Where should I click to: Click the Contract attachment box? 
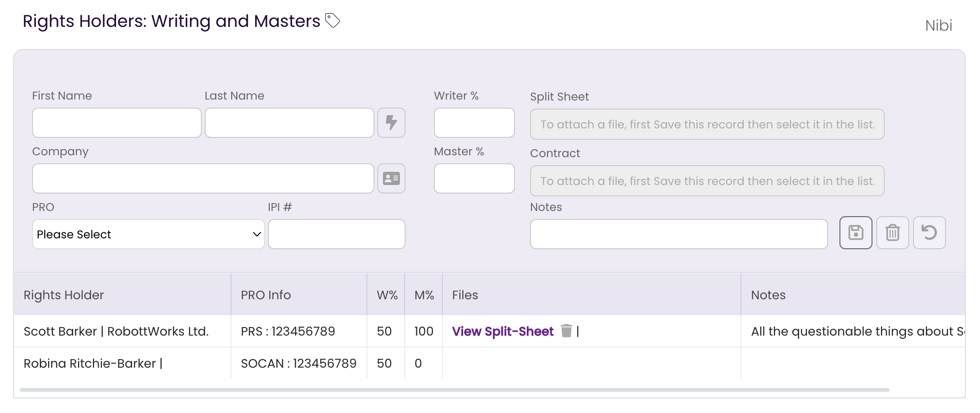[707, 181]
